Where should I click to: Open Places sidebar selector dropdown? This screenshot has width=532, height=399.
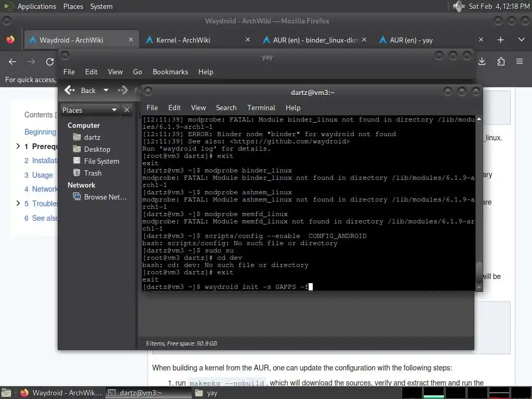[x=89, y=110]
